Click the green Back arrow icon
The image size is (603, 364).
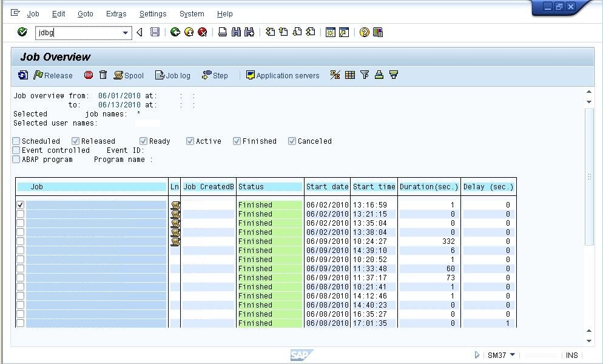point(175,32)
